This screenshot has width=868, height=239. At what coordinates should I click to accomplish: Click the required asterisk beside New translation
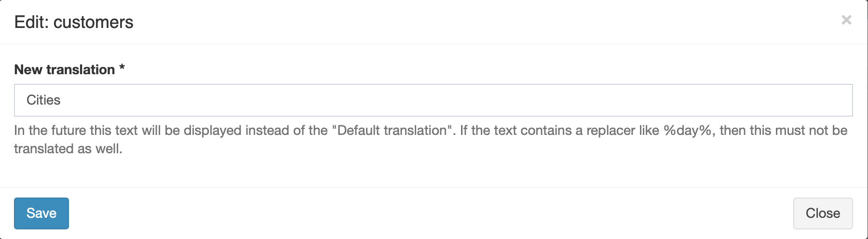[122, 68]
